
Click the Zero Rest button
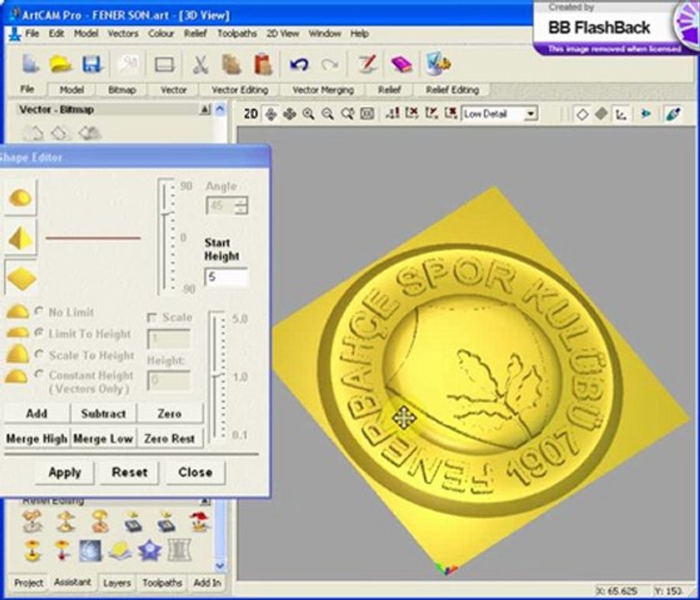click(x=169, y=438)
